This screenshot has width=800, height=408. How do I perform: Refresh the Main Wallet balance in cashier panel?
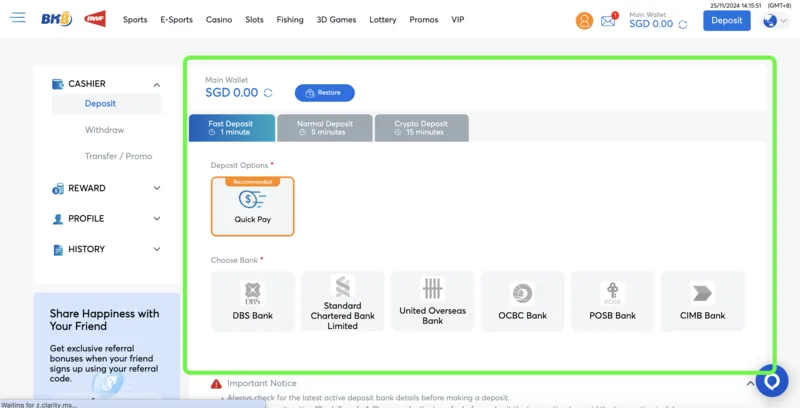(x=268, y=93)
